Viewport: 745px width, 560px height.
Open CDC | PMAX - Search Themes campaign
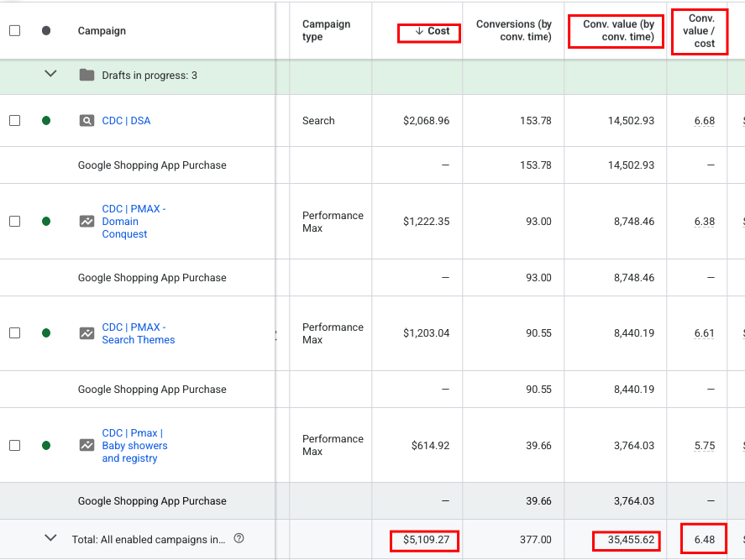(139, 333)
